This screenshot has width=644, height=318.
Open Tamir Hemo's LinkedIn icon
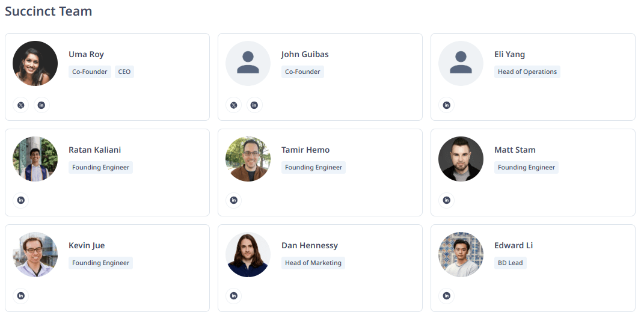(234, 200)
